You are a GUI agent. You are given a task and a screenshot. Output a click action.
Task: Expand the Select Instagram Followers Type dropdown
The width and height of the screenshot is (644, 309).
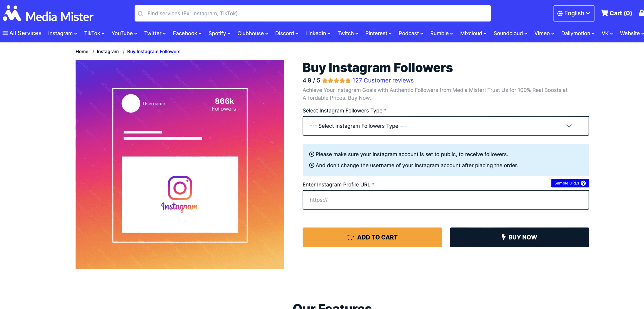pyautogui.click(x=446, y=125)
